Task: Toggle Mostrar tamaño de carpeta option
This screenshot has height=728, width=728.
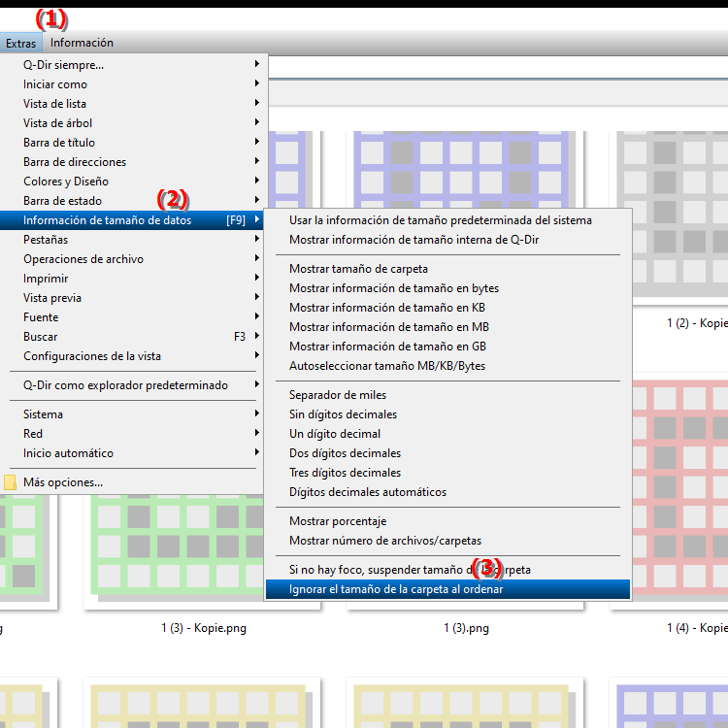Action: (358, 269)
